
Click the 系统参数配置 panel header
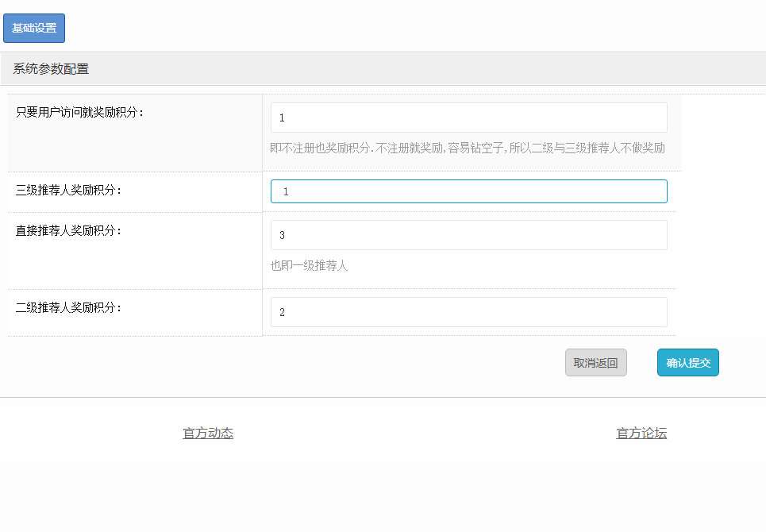pos(51,69)
